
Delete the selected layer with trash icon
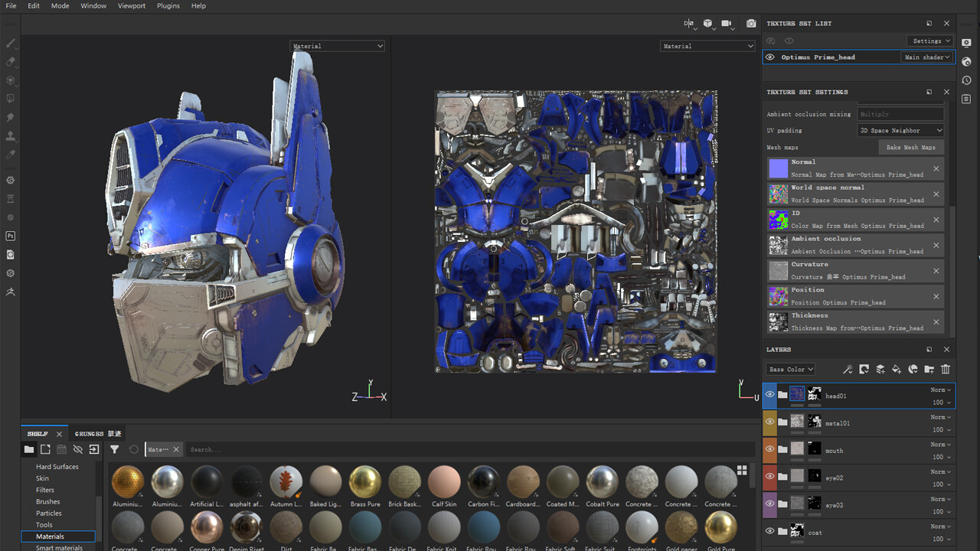tap(946, 370)
